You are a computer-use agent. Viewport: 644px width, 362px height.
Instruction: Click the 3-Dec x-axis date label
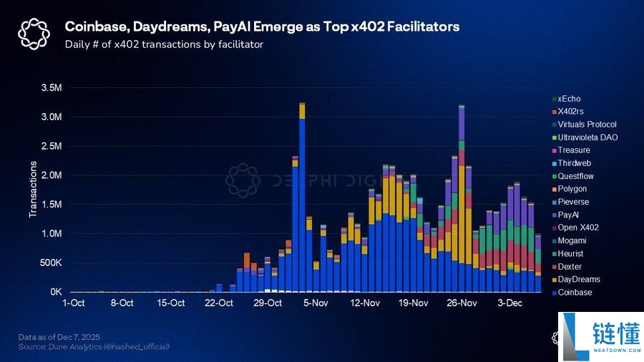(509, 303)
